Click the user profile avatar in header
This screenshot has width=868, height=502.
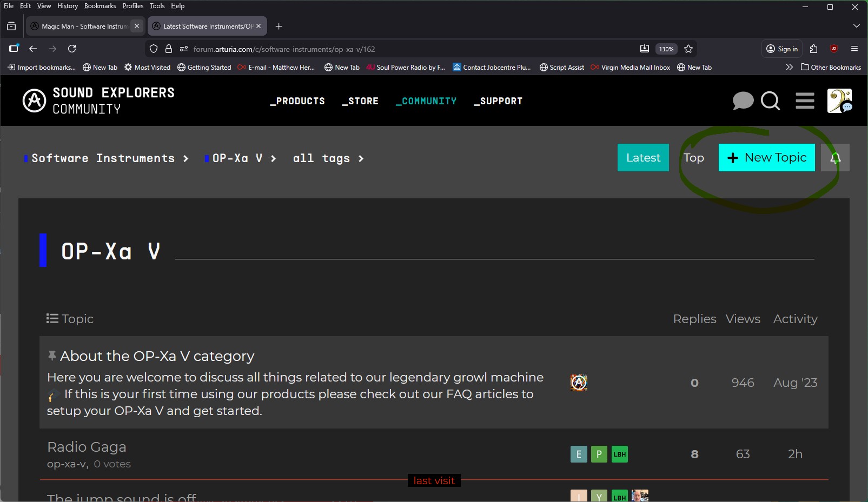839,101
